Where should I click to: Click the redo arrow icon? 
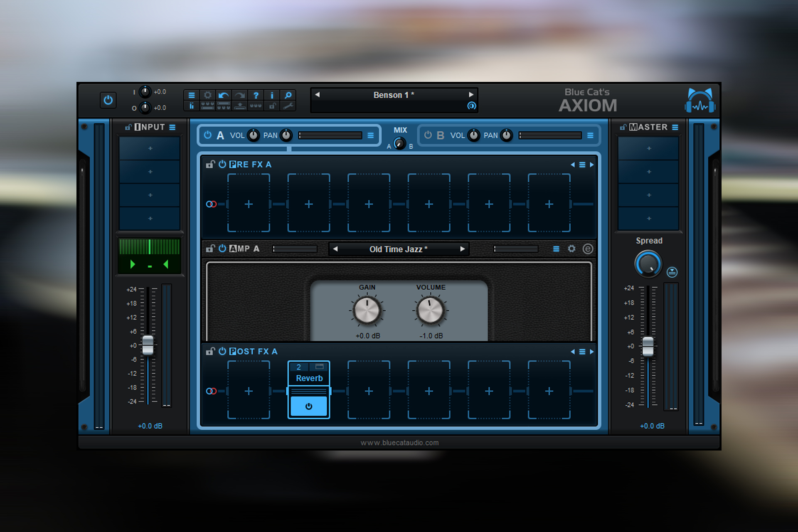pyautogui.click(x=240, y=95)
